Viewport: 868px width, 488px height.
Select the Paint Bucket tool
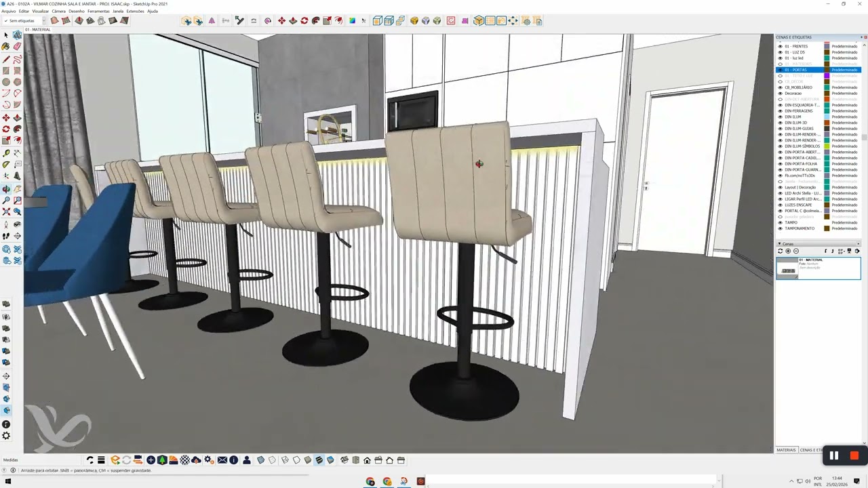(6, 47)
